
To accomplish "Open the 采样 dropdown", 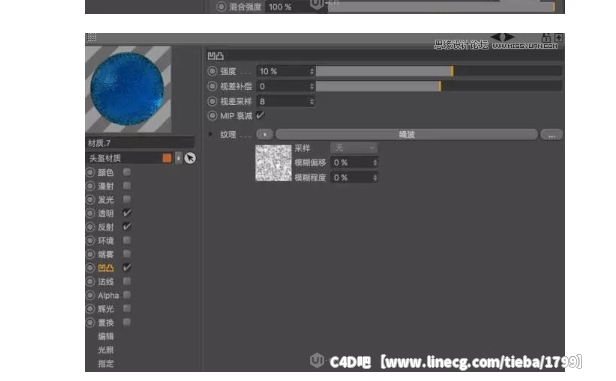I will 354,148.
